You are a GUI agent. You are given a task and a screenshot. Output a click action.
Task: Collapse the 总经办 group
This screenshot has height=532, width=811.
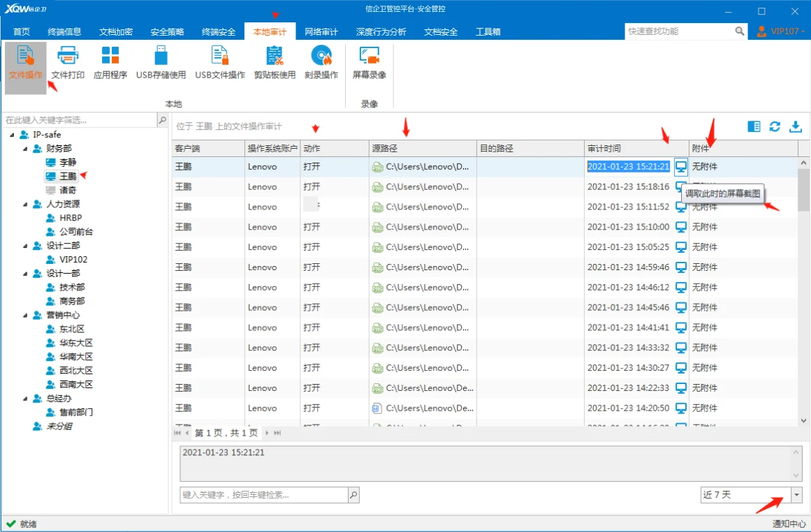25,399
